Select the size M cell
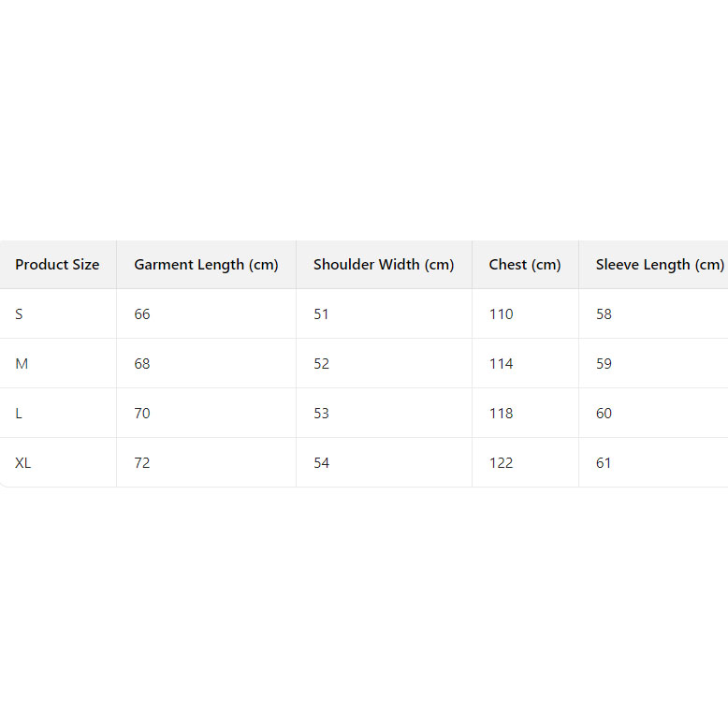728x728 pixels. point(22,364)
